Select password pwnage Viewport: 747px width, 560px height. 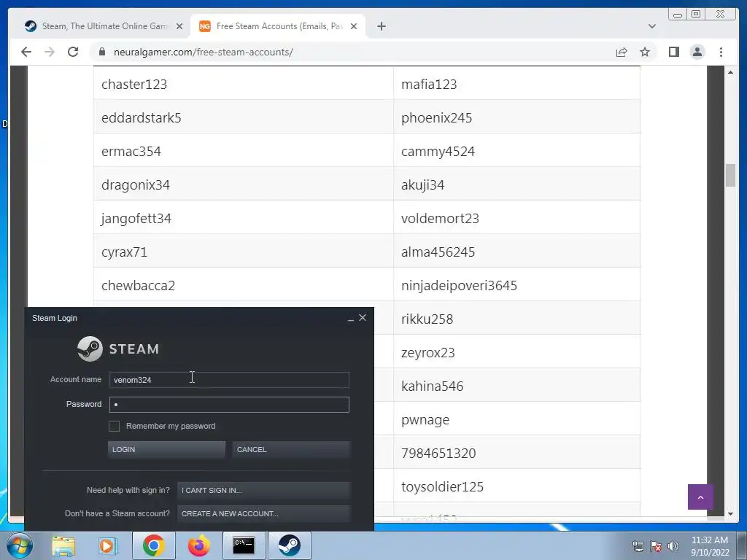[x=425, y=419]
